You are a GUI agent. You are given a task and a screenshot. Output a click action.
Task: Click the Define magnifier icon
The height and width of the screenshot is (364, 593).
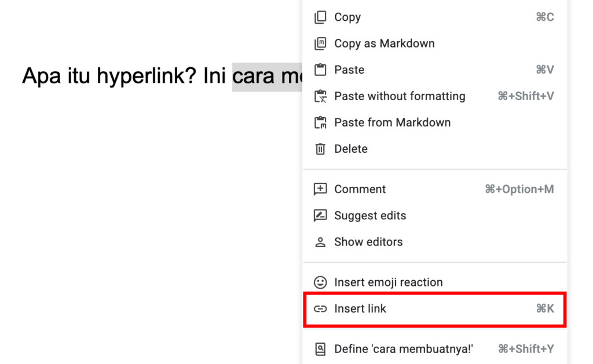point(320,348)
